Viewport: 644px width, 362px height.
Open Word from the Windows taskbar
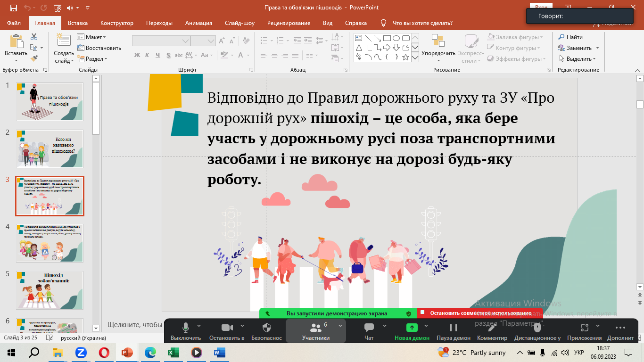coord(220,353)
